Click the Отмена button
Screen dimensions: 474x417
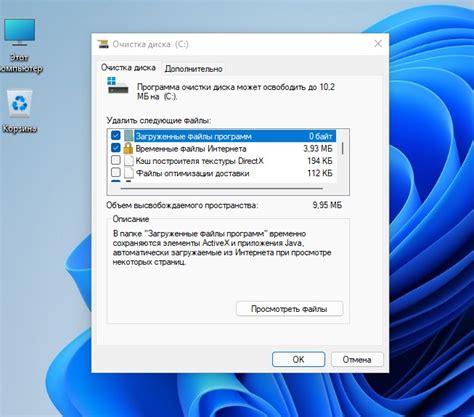tap(357, 360)
